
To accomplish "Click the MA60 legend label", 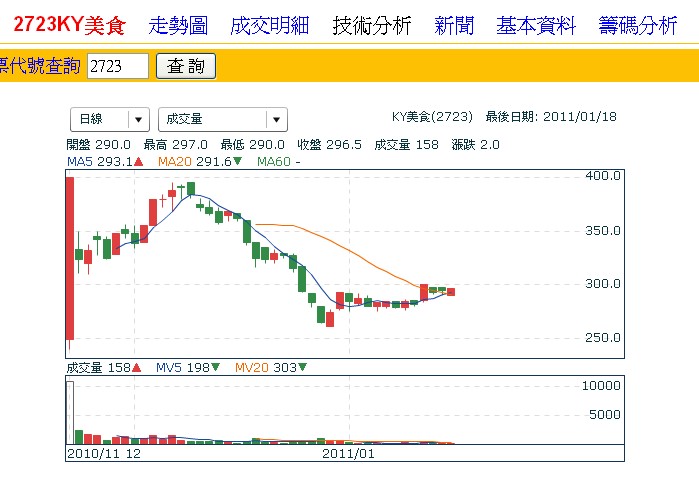I will click(x=279, y=161).
